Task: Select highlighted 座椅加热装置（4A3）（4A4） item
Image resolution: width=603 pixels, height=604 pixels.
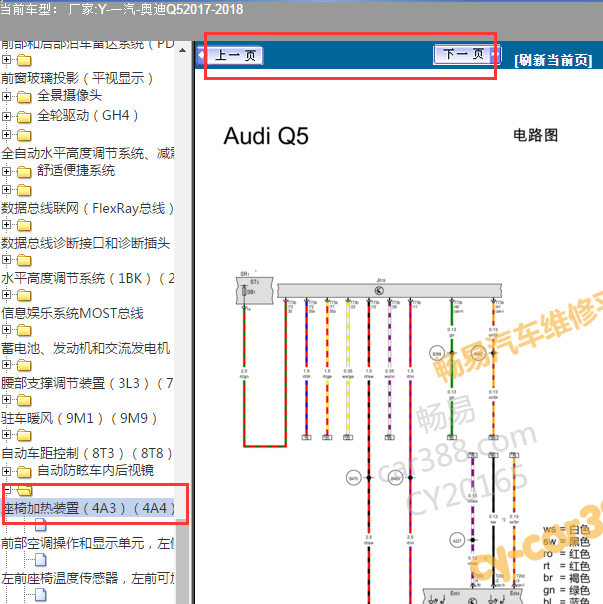Action: [88, 508]
